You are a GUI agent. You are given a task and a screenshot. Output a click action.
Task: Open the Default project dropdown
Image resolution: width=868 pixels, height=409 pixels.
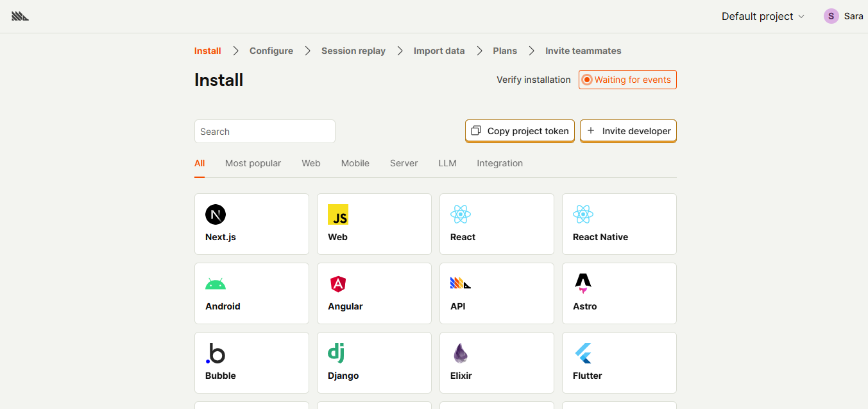point(763,16)
